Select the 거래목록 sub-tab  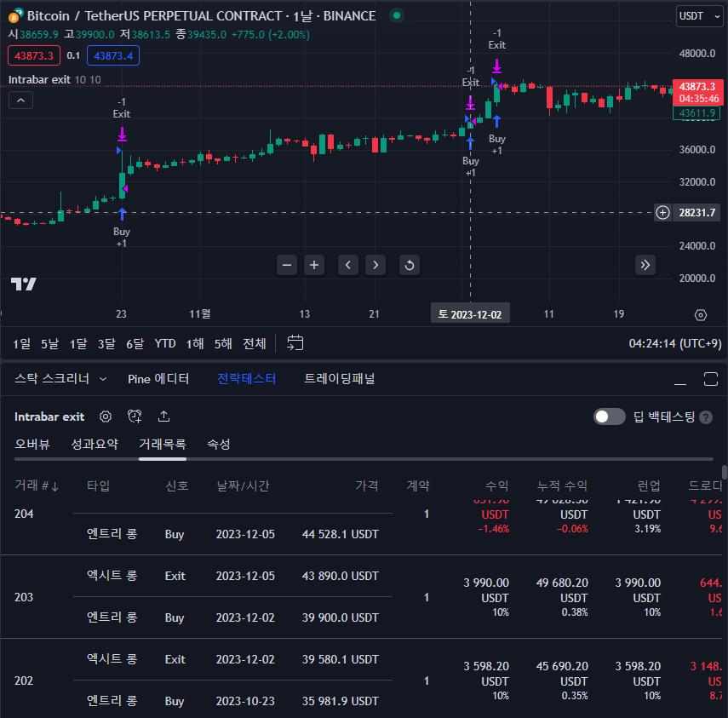pyautogui.click(x=163, y=444)
